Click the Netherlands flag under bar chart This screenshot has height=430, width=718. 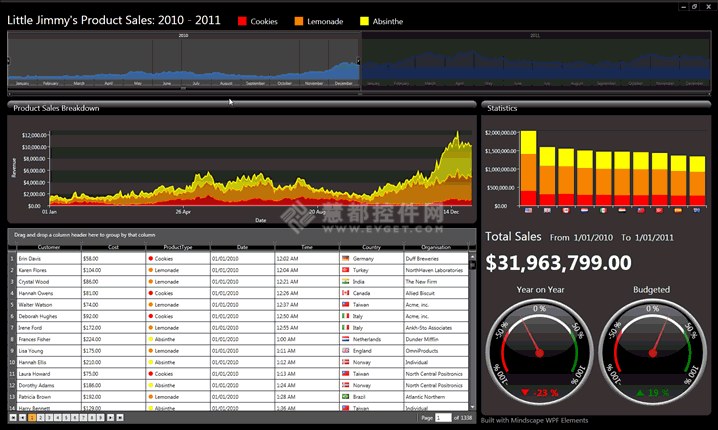coord(584,211)
